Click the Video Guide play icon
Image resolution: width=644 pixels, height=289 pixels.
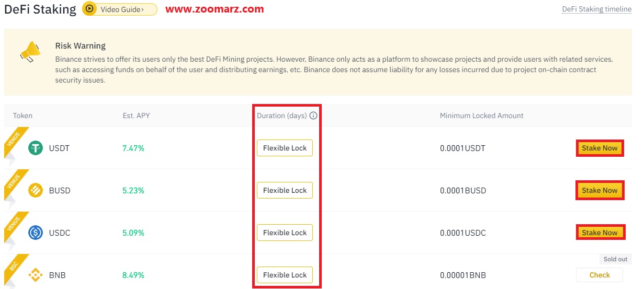pyautogui.click(x=90, y=9)
